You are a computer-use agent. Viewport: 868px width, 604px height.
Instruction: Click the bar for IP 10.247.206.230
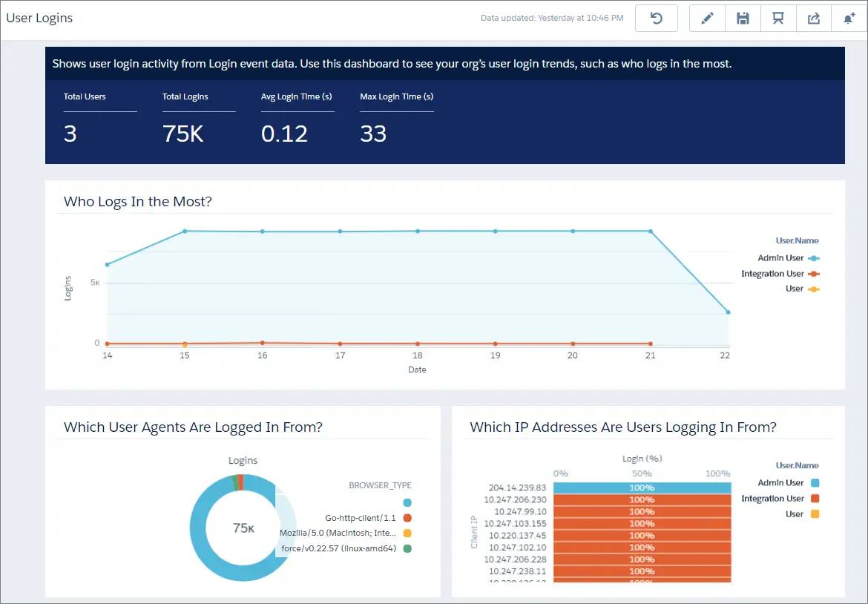click(642, 500)
